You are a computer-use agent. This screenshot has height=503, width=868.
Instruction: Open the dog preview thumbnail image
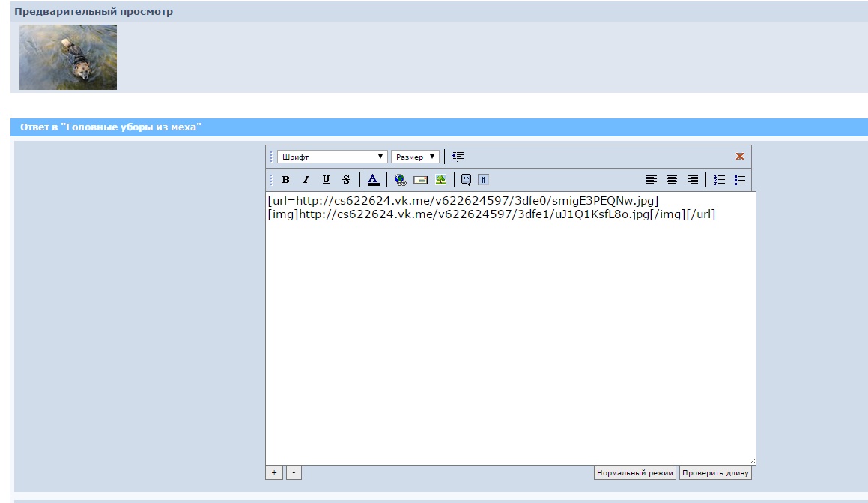coord(68,57)
